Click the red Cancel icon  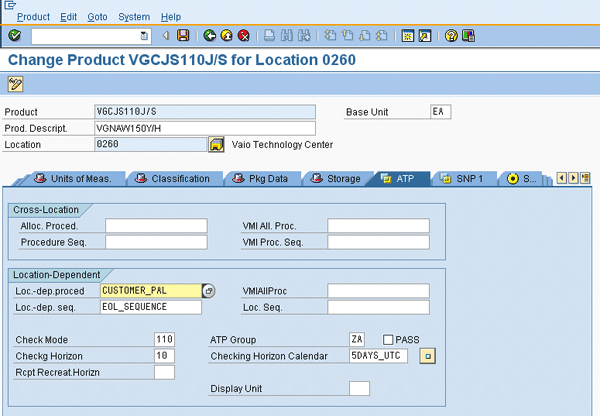tap(243, 35)
